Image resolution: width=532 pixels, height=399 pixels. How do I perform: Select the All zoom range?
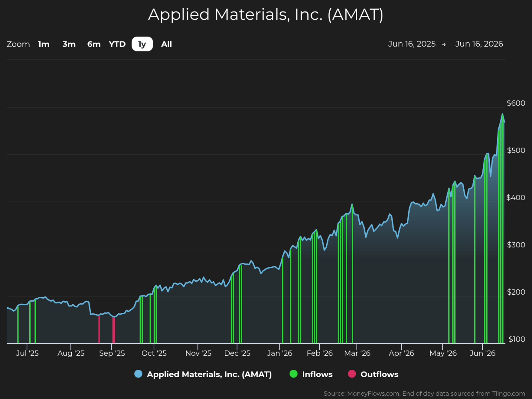click(x=167, y=44)
